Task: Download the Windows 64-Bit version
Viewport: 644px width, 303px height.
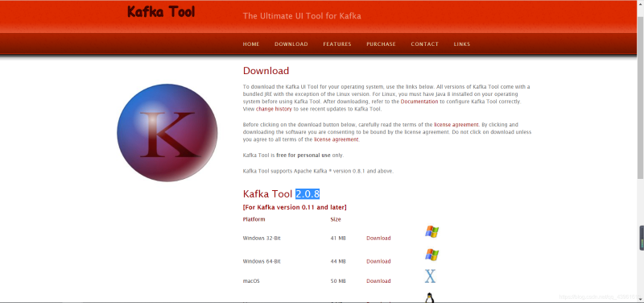Action: pos(378,261)
